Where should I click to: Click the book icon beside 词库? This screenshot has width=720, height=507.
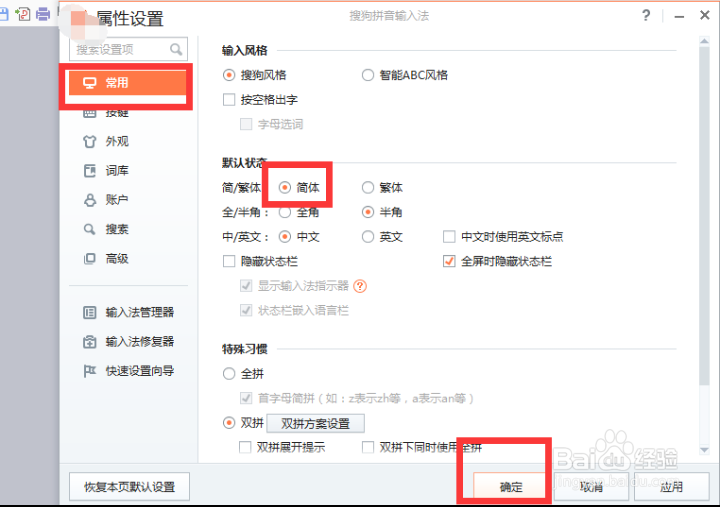(90, 171)
